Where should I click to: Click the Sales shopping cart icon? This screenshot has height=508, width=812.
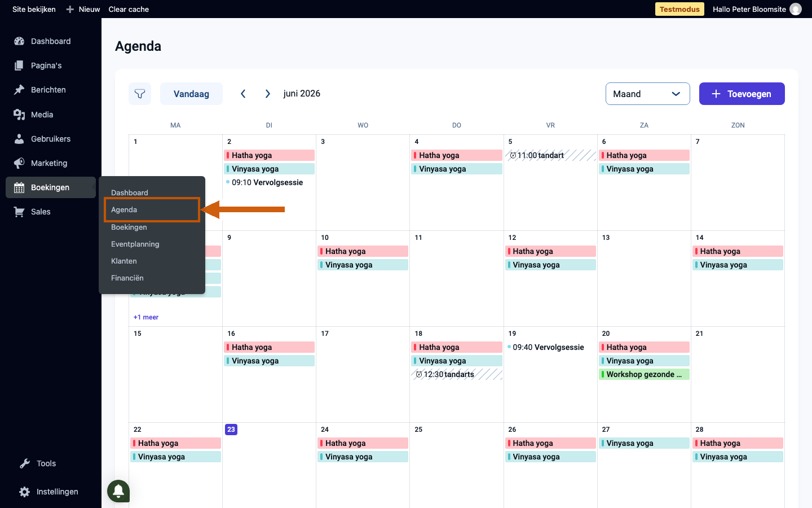click(19, 212)
